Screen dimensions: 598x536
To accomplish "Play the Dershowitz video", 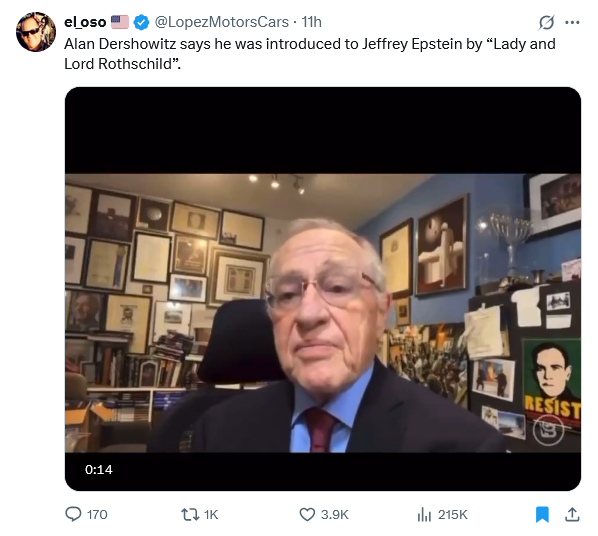I will point(323,288).
